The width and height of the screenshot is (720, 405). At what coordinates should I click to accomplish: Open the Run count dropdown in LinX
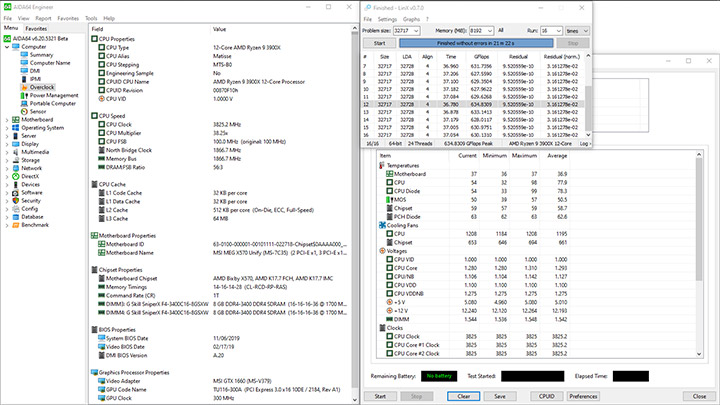[x=558, y=31]
